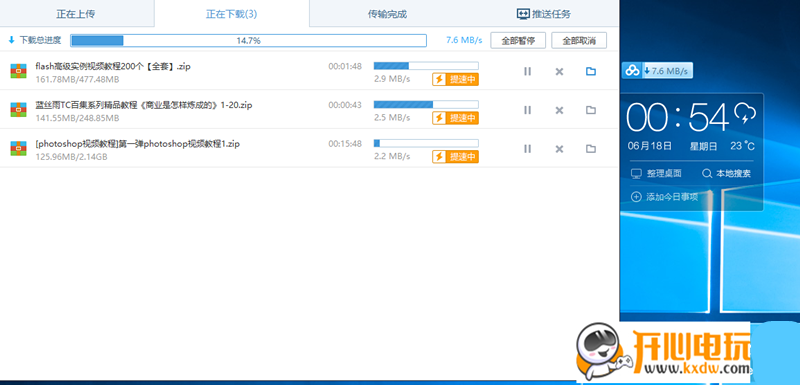Screen dimensions: 800x385
Task: Select file name 蓝丝雨TC百集系列精品教程 1-20.zip
Action: tap(144, 105)
